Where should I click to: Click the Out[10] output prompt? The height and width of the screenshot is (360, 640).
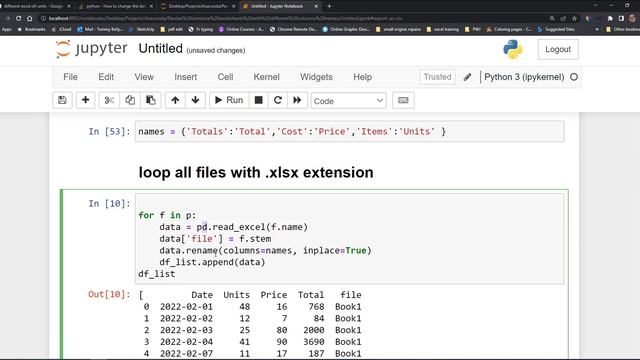[x=109, y=294]
